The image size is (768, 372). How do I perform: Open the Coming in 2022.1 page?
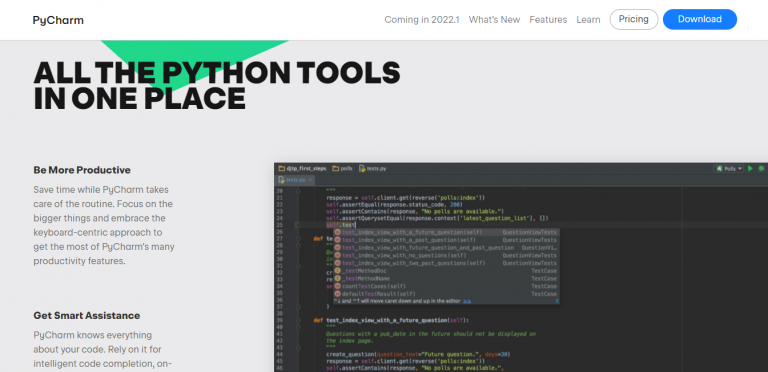coord(422,20)
